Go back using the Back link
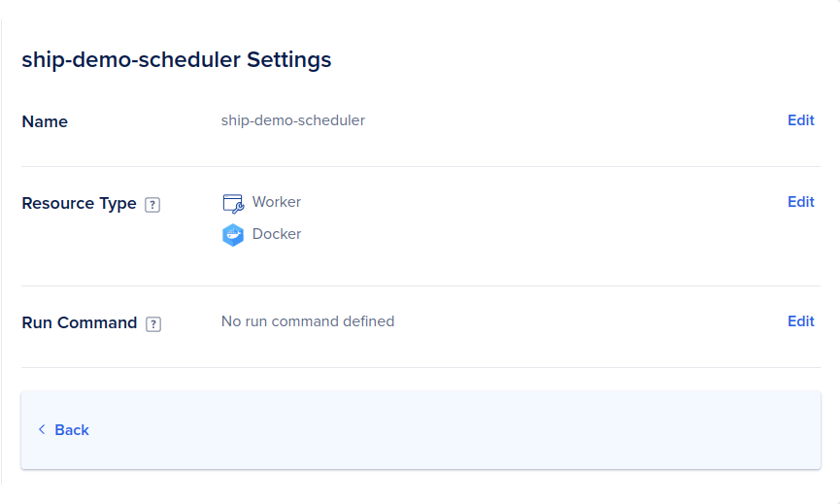The height and width of the screenshot is (504, 840). click(72, 430)
